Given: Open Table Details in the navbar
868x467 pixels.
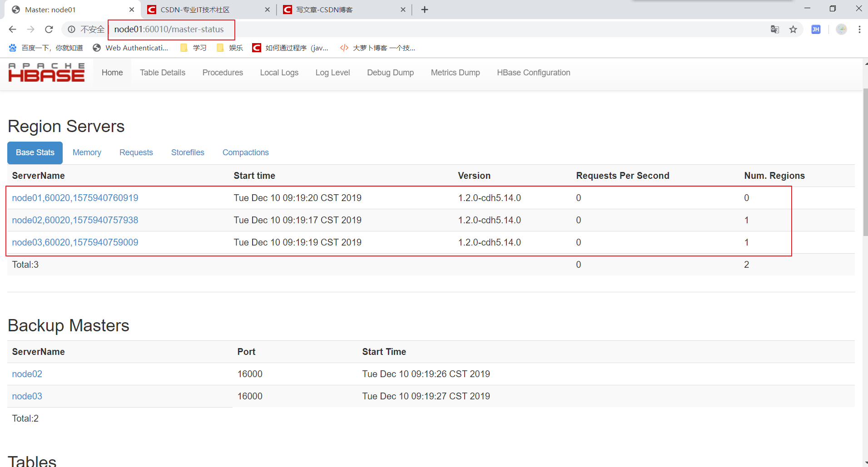Looking at the screenshot, I should click(x=163, y=73).
